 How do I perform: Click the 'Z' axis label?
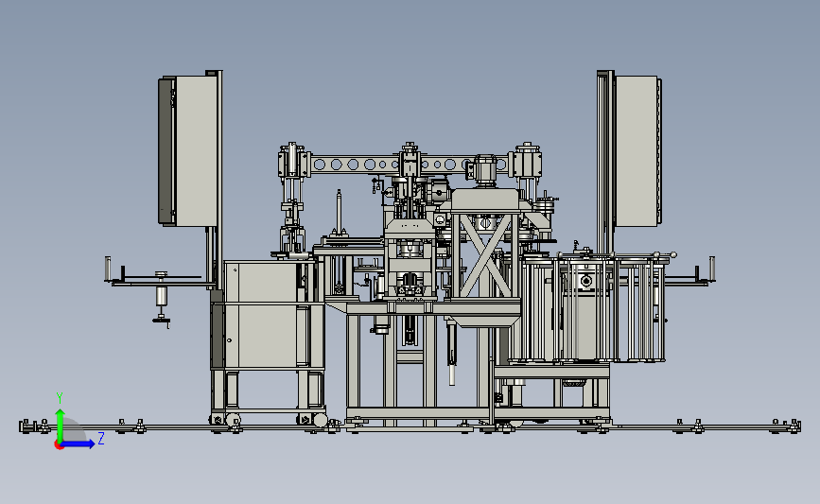pos(101,438)
